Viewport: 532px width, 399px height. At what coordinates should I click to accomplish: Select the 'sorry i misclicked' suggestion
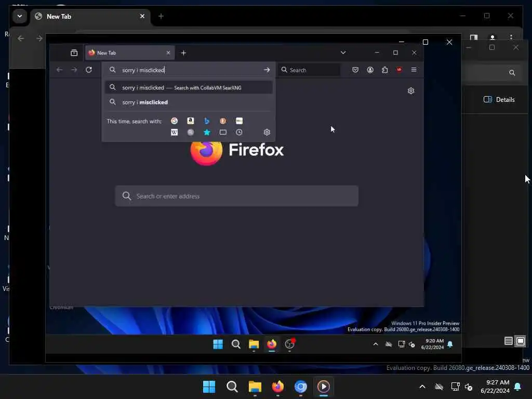[189, 102]
